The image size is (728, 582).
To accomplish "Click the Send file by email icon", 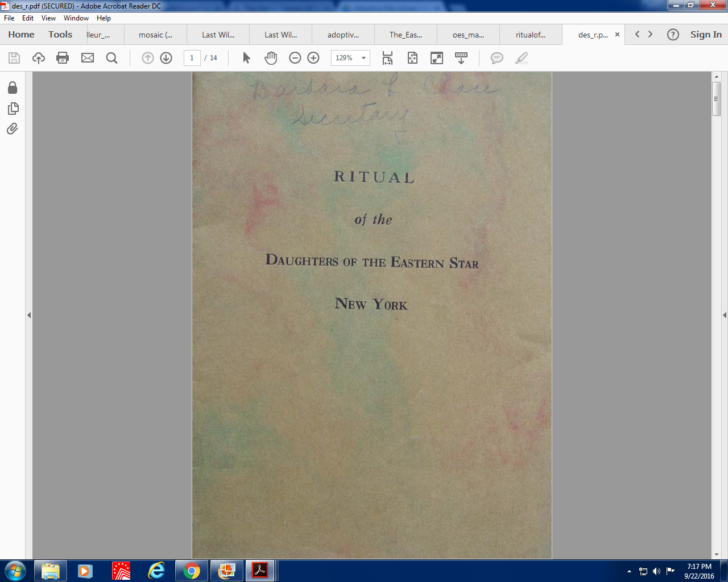I will (87, 58).
